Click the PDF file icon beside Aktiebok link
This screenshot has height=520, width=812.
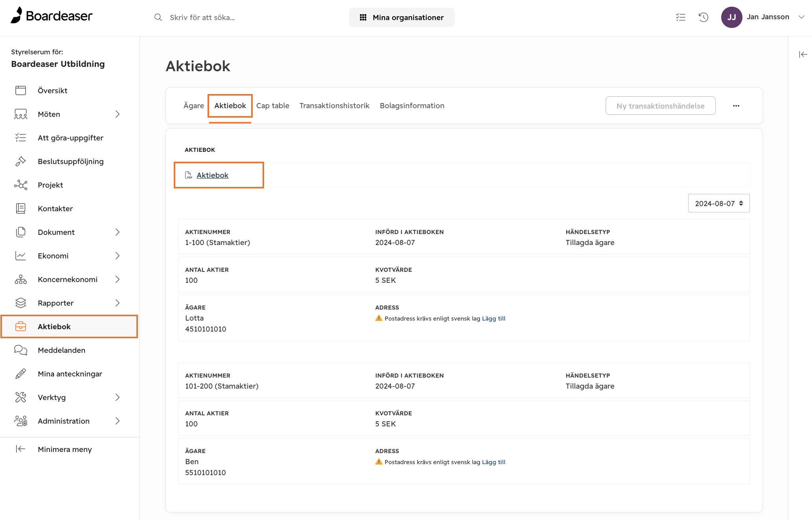coord(189,175)
